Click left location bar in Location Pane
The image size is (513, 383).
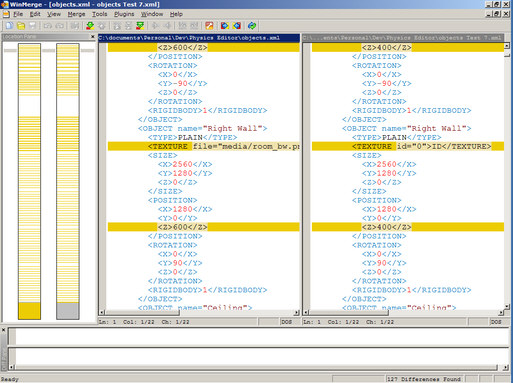click(x=29, y=181)
